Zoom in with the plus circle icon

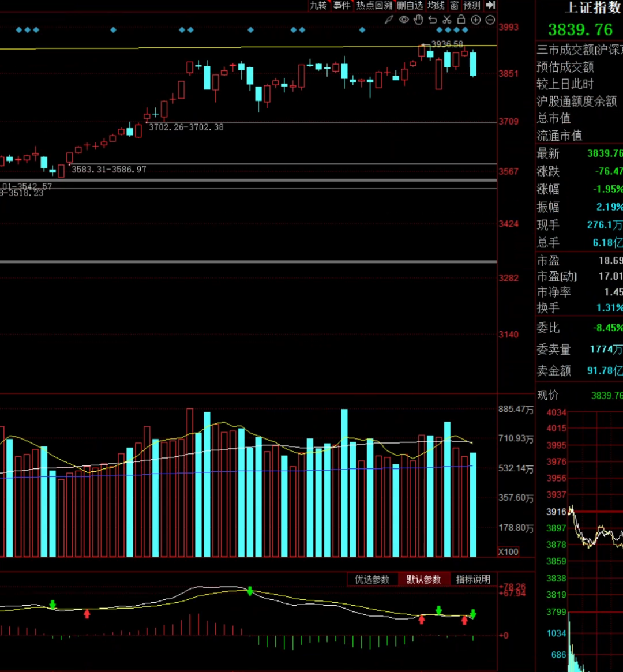(476, 20)
